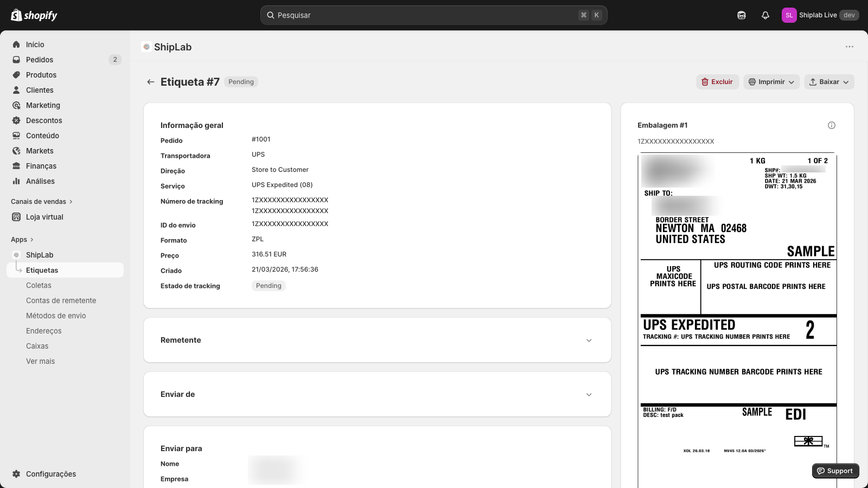
Task: Click order number #1001
Action: click(x=261, y=139)
